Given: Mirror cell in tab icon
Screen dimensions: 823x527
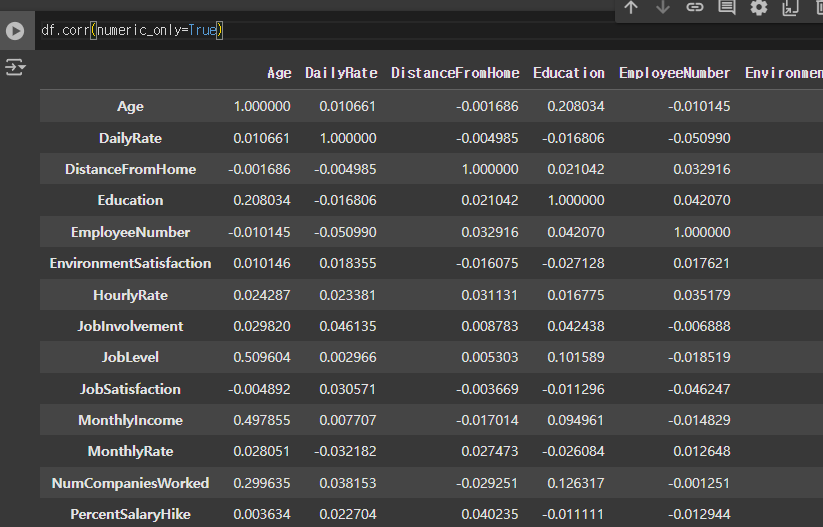Looking at the screenshot, I should point(790,7).
